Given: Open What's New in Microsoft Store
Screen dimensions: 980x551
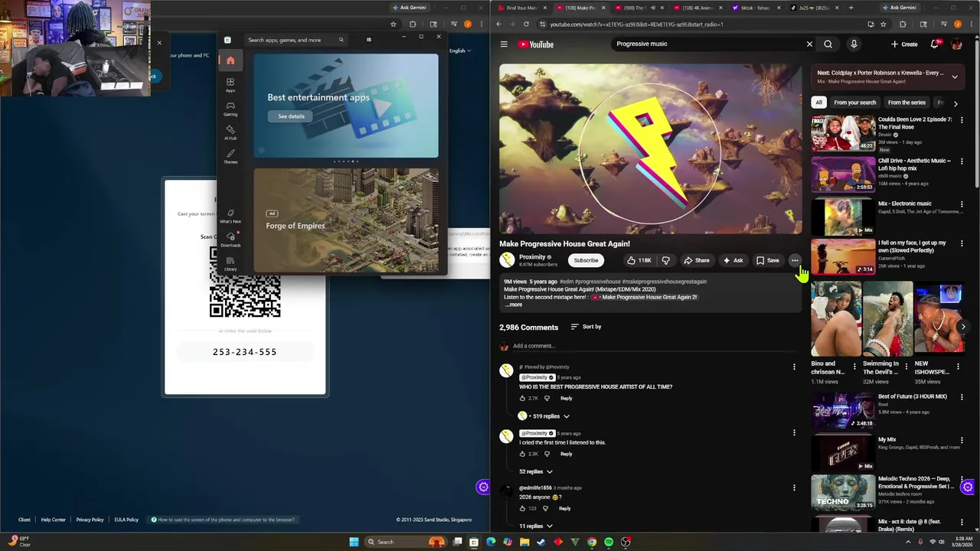Looking at the screenshot, I should 230,216.
